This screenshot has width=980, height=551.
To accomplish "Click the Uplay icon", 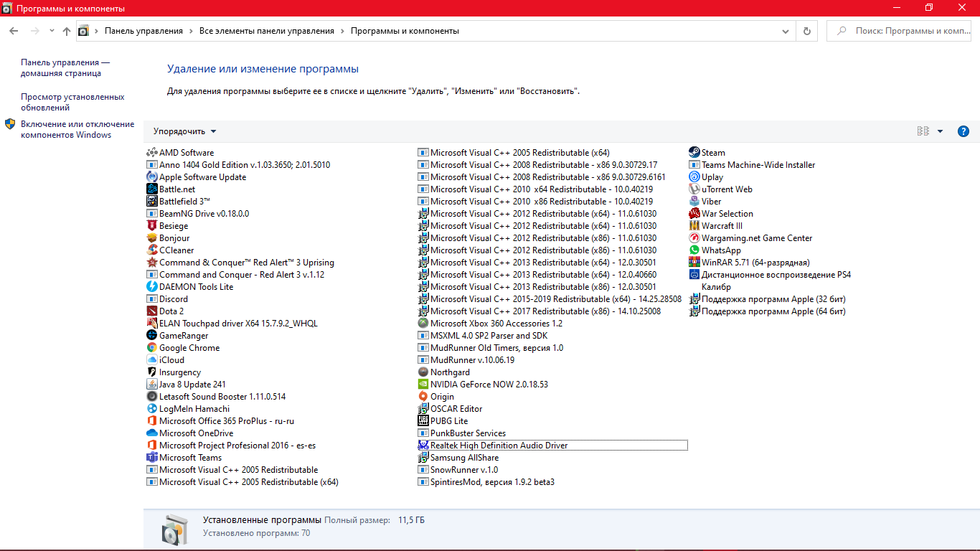I will [x=694, y=177].
